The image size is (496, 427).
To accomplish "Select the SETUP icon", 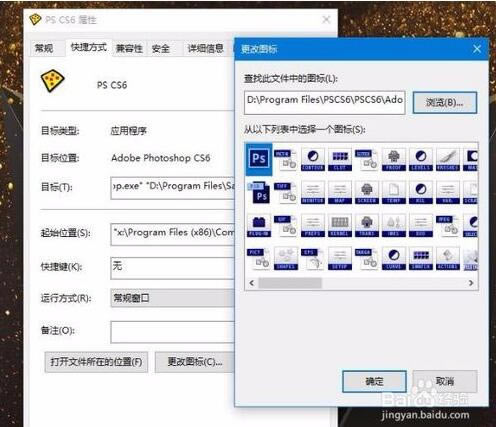I will click(340, 258).
